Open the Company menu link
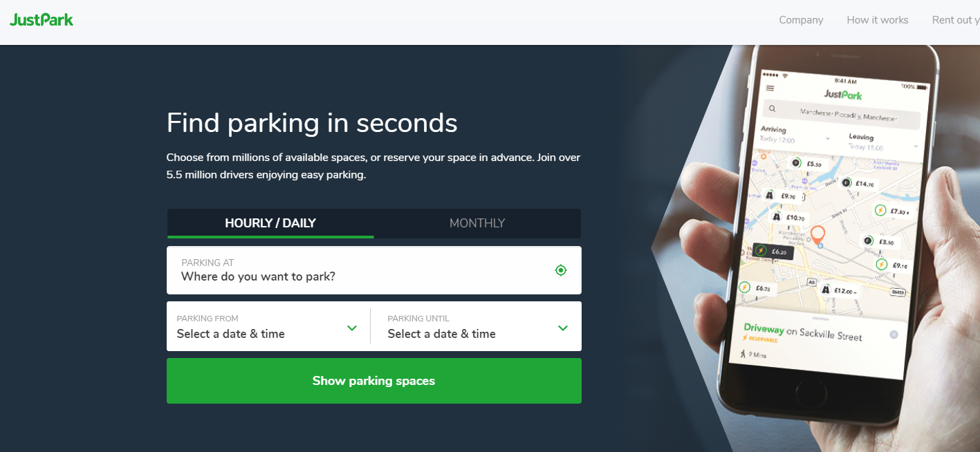This screenshot has height=452, width=980. [x=801, y=20]
